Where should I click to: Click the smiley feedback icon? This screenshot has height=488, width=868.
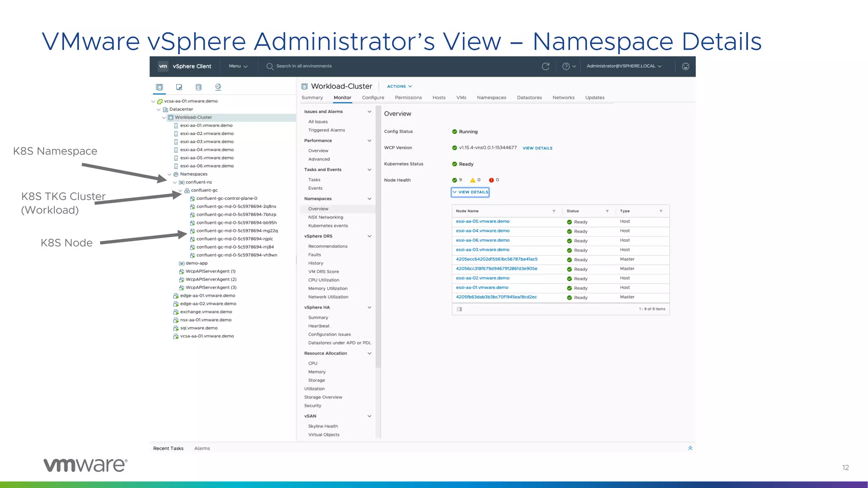(685, 67)
